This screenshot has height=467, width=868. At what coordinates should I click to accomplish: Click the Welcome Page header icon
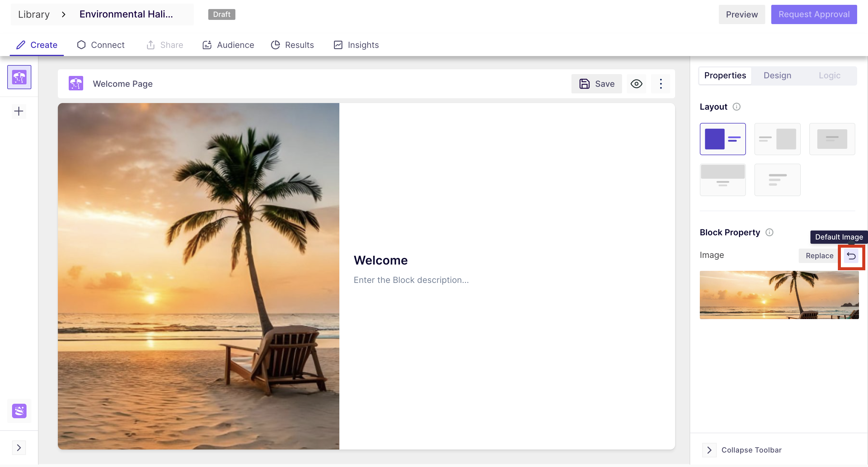coord(76,83)
